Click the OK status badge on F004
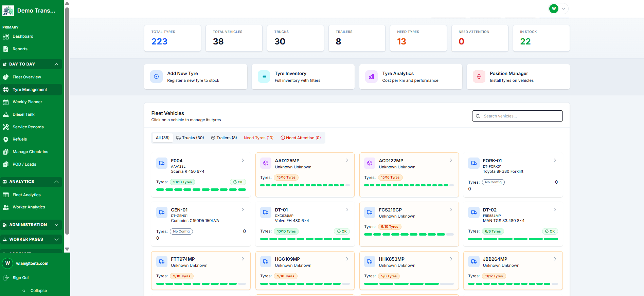The image size is (644, 296). coord(238,182)
